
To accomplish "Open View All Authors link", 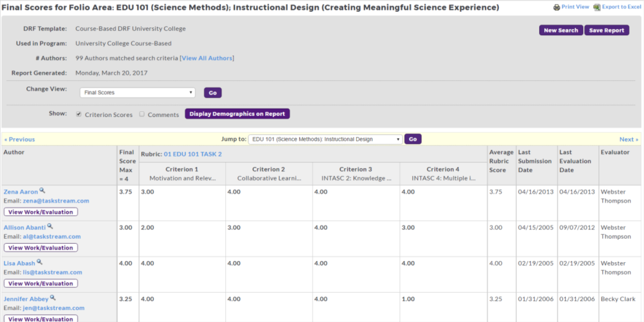I will click(x=207, y=58).
